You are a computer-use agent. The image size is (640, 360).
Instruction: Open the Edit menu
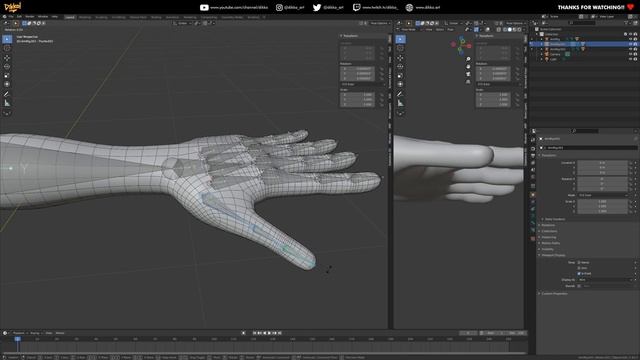point(19,17)
